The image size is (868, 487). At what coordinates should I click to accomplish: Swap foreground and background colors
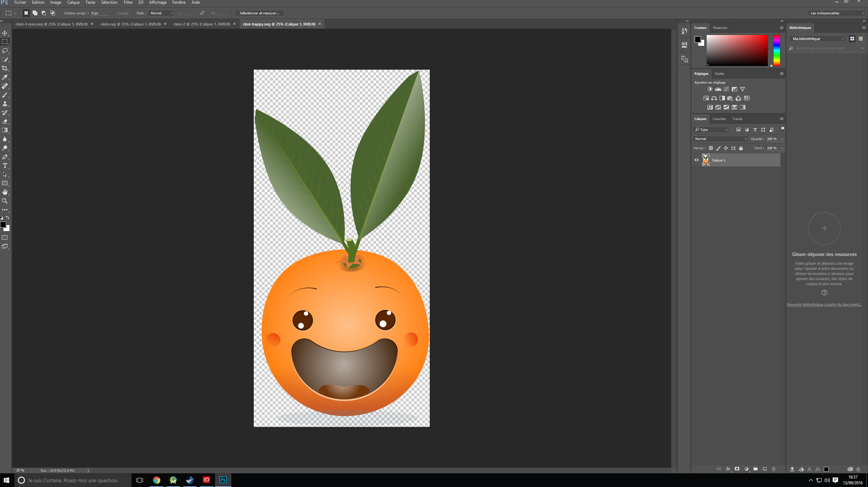(x=7, y=218)
